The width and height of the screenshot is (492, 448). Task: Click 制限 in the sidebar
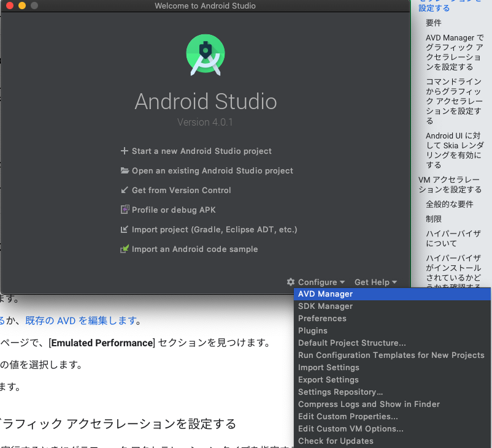433,219
